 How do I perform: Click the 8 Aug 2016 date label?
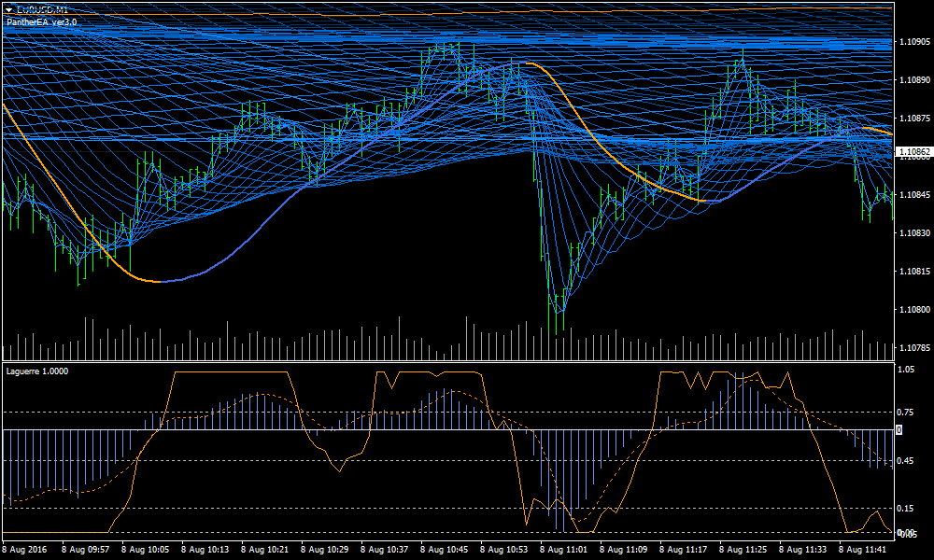point(25,550)
